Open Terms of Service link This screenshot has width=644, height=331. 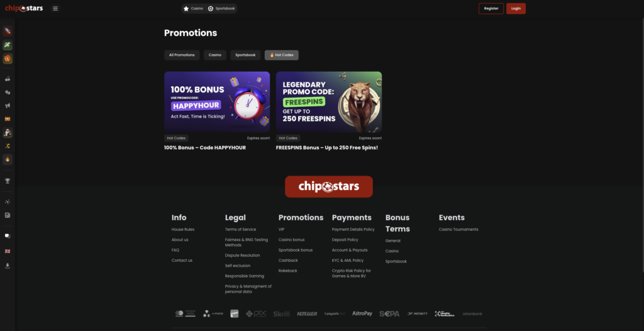241,230
